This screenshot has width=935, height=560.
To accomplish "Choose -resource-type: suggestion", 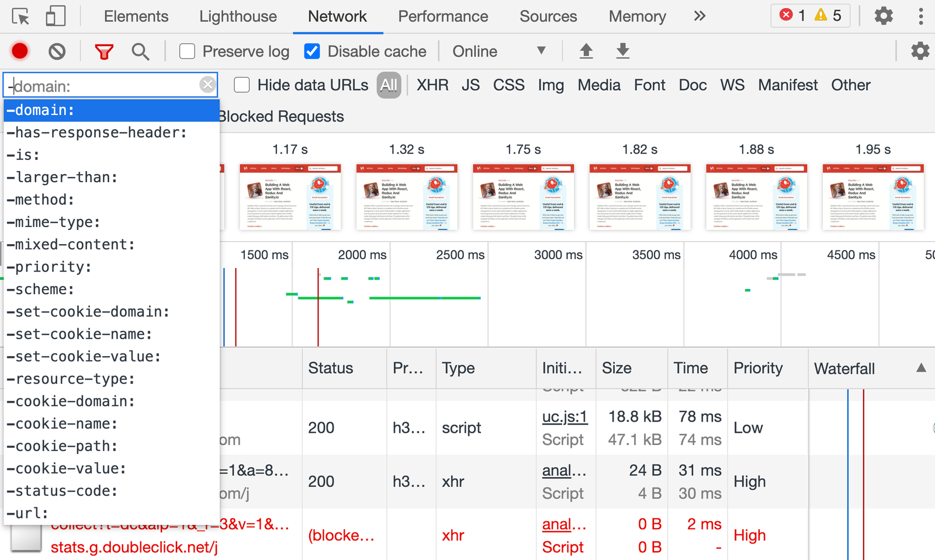I will point(112,379).
